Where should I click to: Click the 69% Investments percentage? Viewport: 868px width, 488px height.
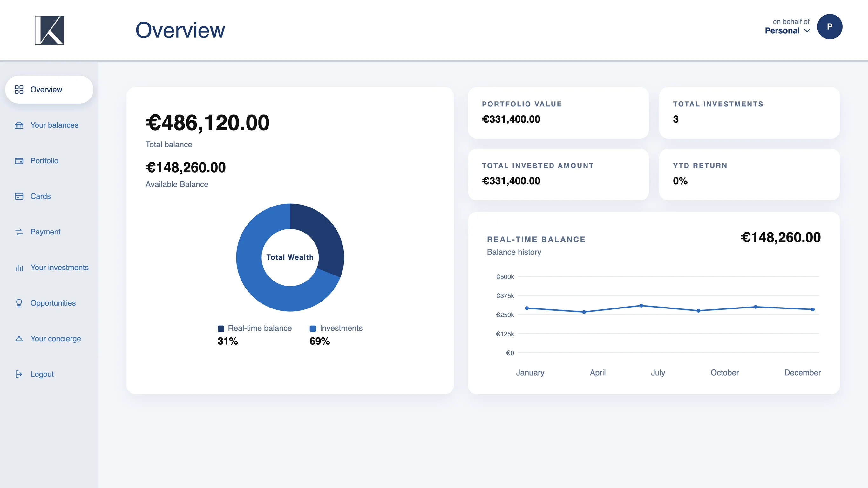(319, 341)
